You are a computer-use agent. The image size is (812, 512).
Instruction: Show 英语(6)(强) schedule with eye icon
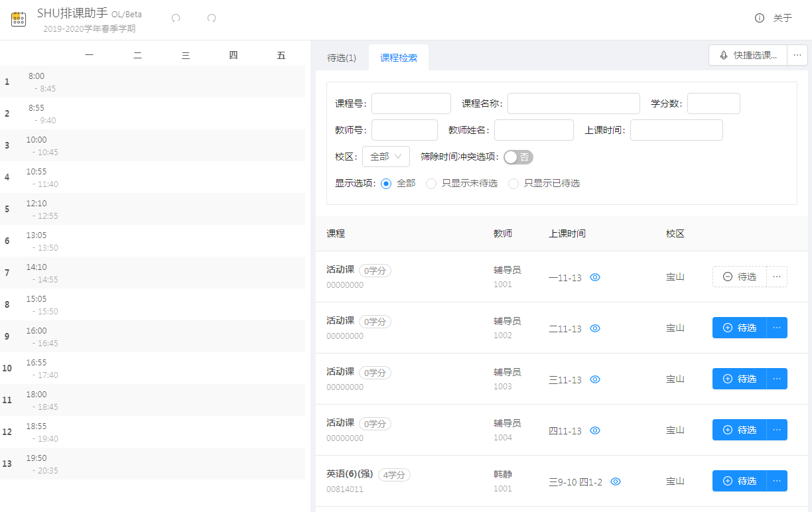pos(616,481)
